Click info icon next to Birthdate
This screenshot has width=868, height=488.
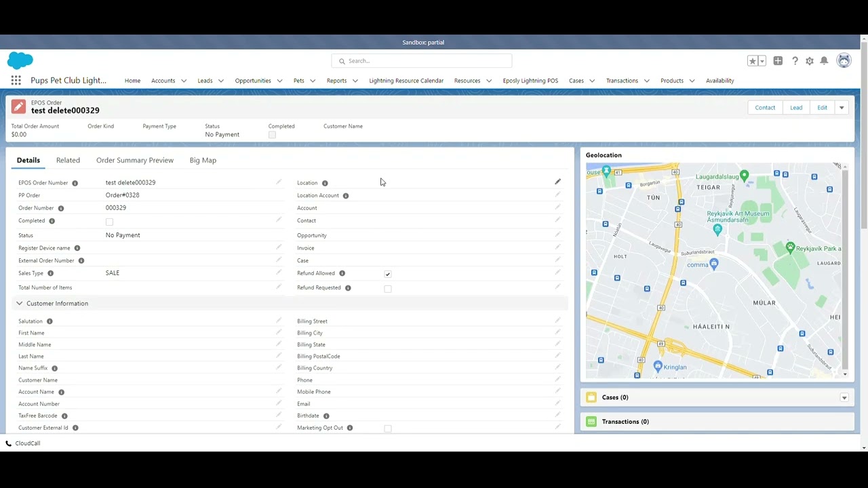326,416
